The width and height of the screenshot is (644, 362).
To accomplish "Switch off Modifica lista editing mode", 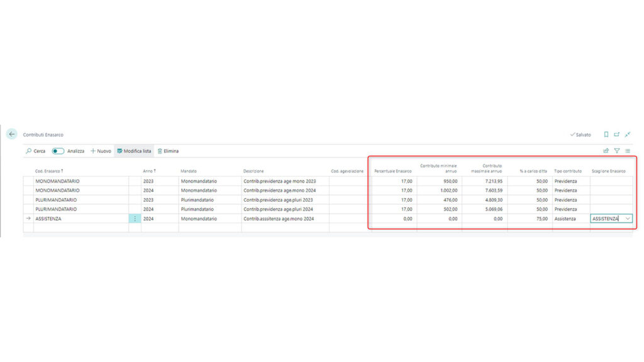I will tap(133, 151).
